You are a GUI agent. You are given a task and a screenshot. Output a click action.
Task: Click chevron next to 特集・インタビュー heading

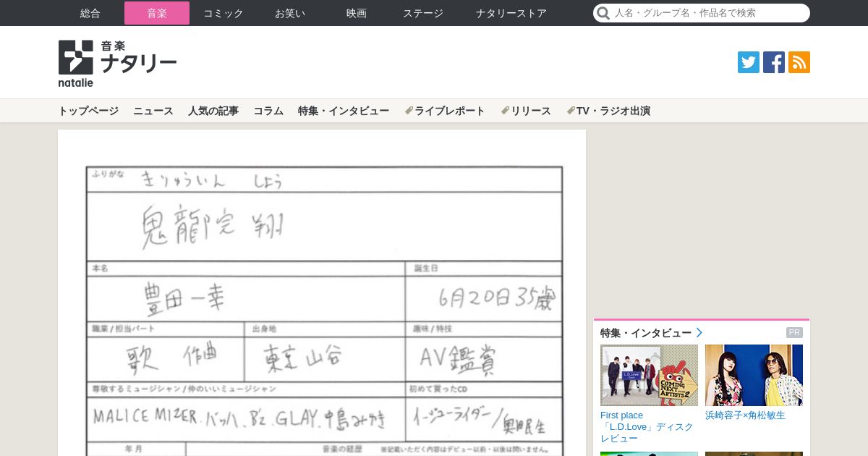[x=699, y=333]
